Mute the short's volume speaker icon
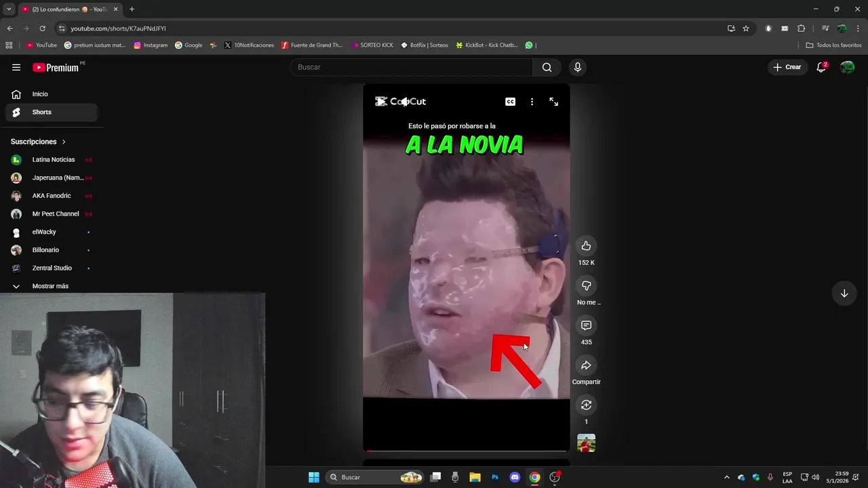Screen dimensions: 868x488 point(405,102)
